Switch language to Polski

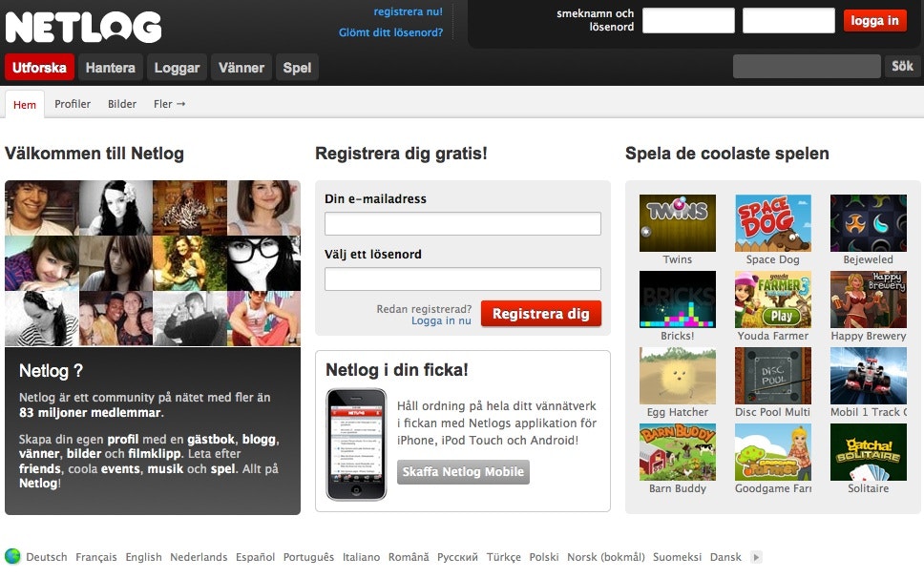[x=544, y=557]
